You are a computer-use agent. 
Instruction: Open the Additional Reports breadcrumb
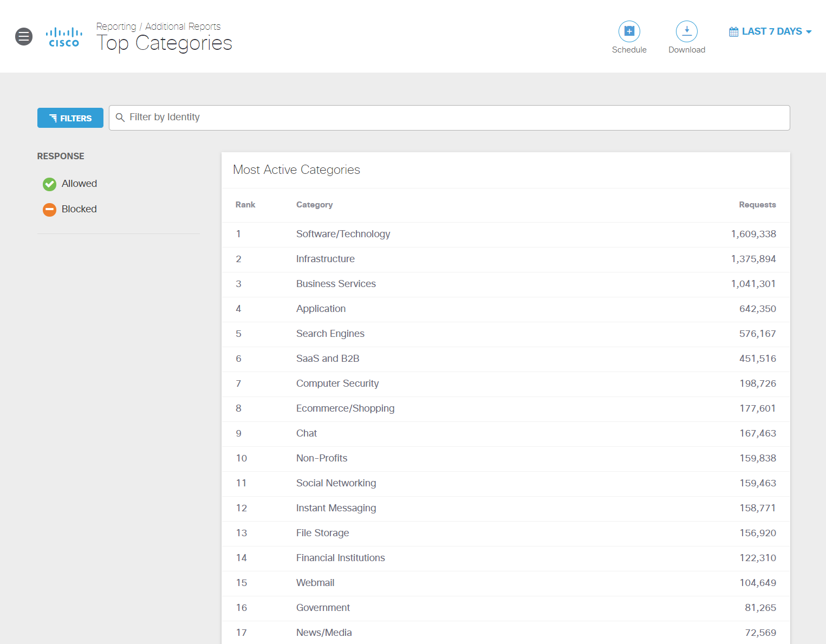183,26
